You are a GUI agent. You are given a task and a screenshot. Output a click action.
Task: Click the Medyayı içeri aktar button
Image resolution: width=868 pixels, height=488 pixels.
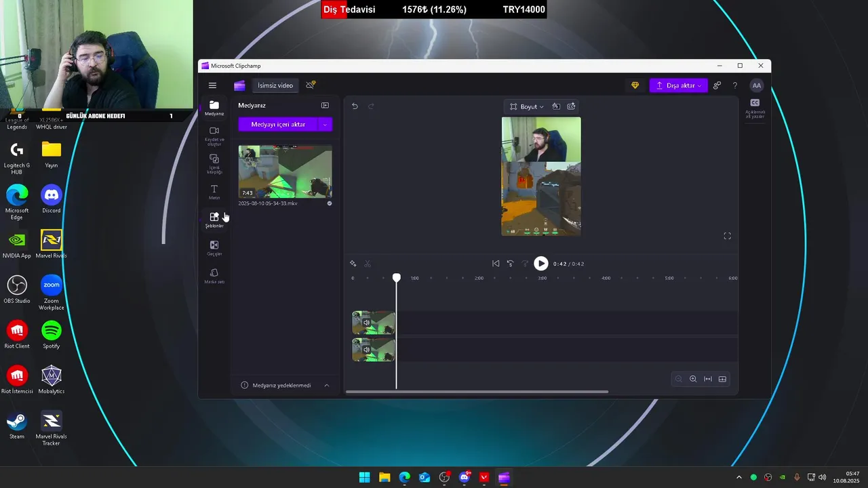[x=278, y=124]
